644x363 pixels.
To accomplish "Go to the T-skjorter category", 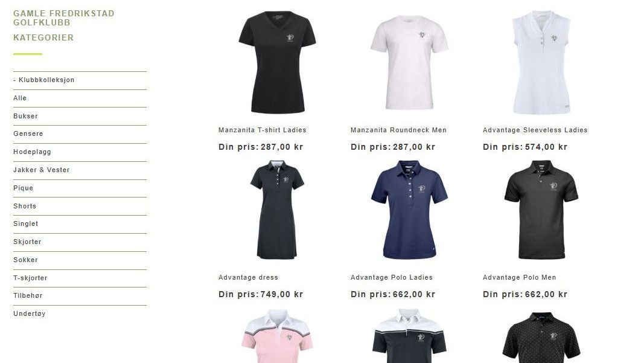I will click(x=30, y=278).
